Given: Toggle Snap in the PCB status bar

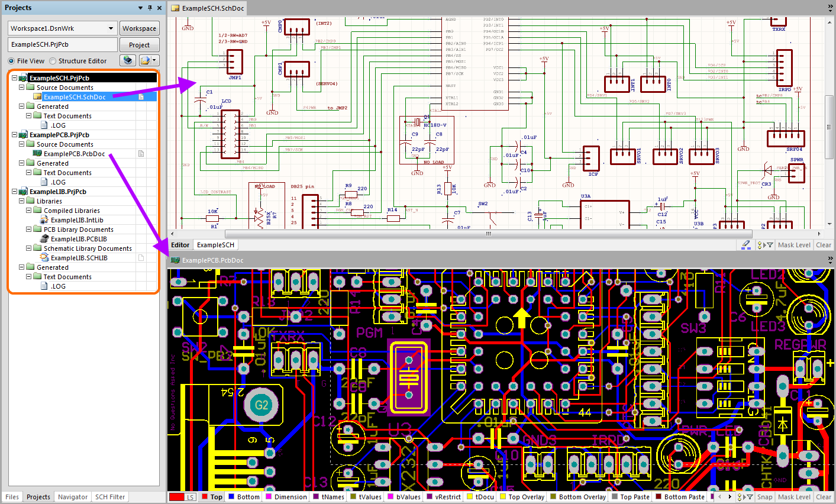Looking at the screenshot, I should tap(764, 496).
